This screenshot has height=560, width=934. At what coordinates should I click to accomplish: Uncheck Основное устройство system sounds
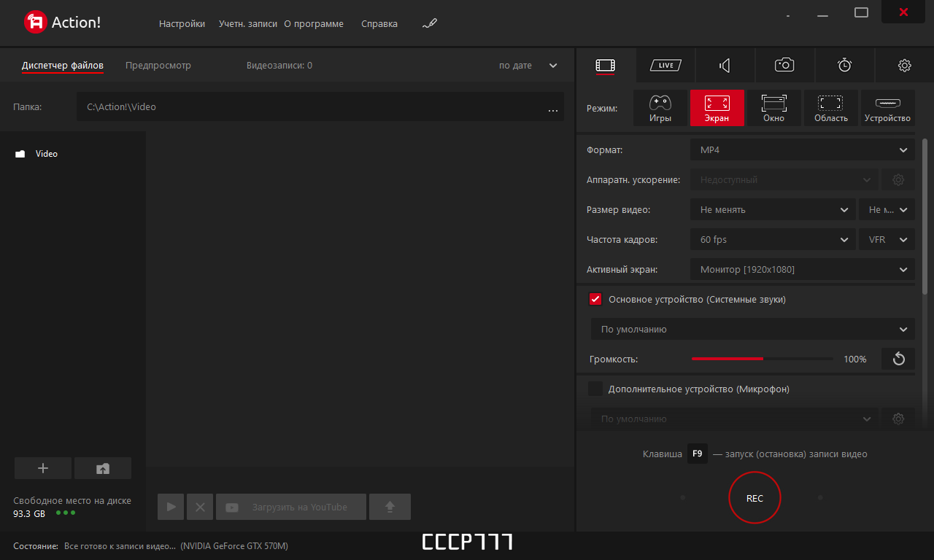point(595,299)
